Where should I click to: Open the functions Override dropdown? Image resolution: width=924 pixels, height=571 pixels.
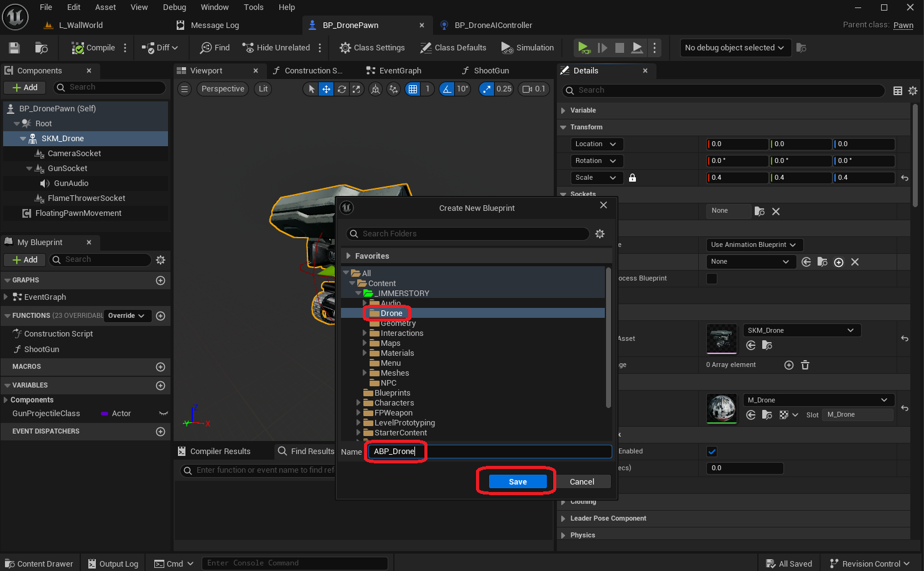pos(128,316)
